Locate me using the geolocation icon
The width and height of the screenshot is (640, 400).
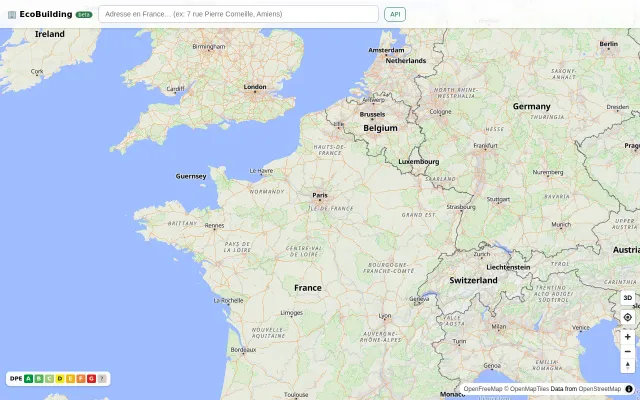(628, 317)
